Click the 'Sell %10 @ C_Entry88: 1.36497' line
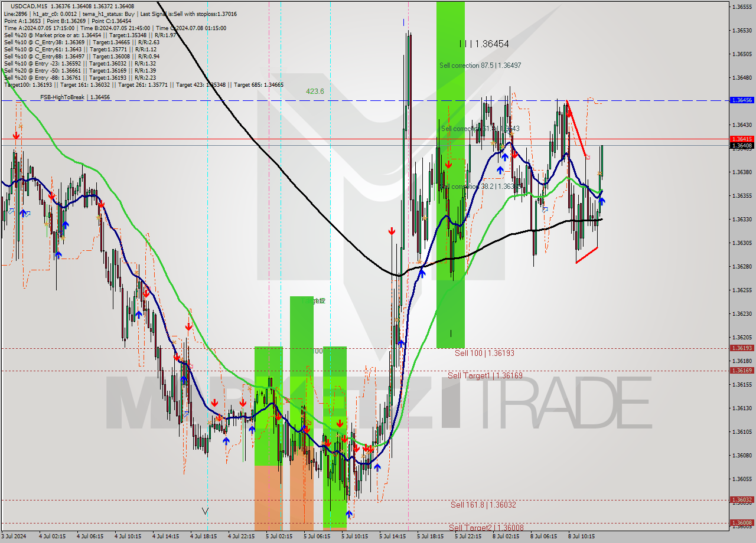Viewport: 756px width, 543px height. (82, 56)
